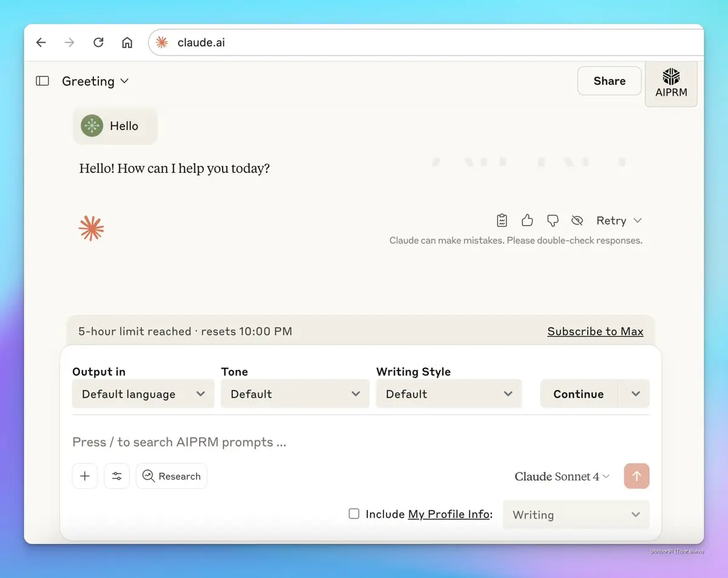The height and width of the screenshot is (578, 728).
Task: Click the Claude favicon in address bar
Action: (162, 42)
